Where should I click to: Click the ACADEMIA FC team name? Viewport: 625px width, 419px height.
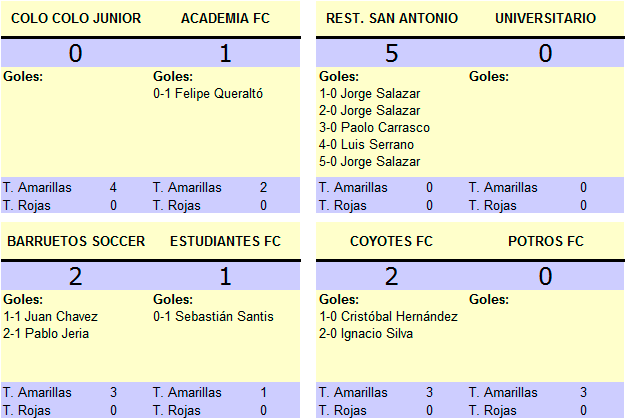pos(226,18)
